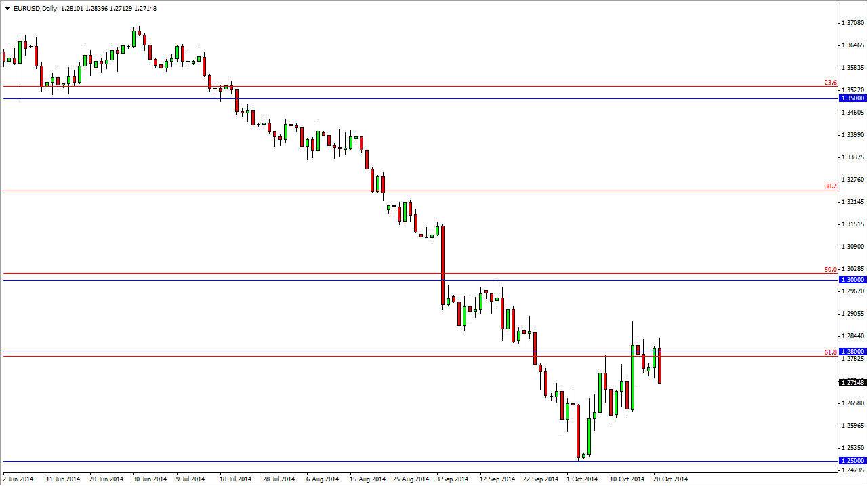Click the red resistance line at 1.28000
The image size is (868, 486).
point(407,357)
